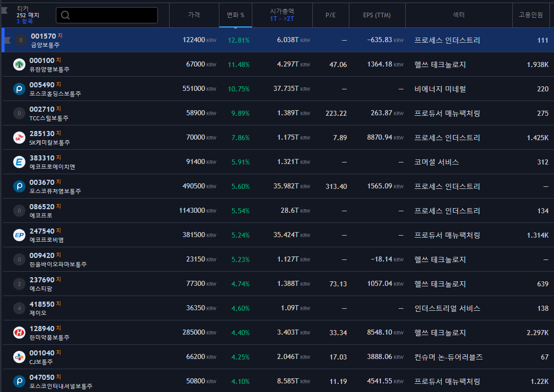Click the POSCO Future M logo for 003670
Viewport: 554px width, 392px height.
(x=19, y=186)
